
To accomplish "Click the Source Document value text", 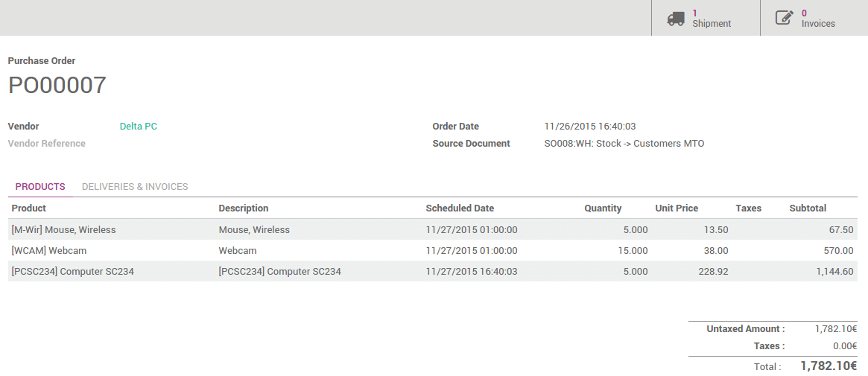I will [x=624, y=144].
